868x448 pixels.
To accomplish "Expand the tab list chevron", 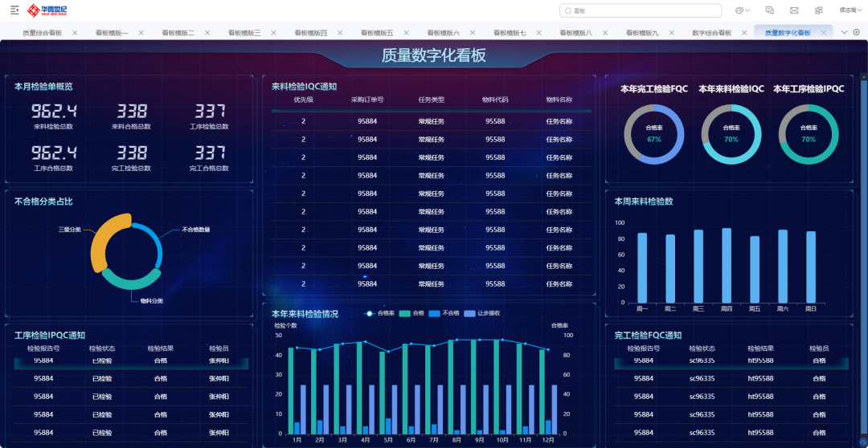I will pos(844,32).
